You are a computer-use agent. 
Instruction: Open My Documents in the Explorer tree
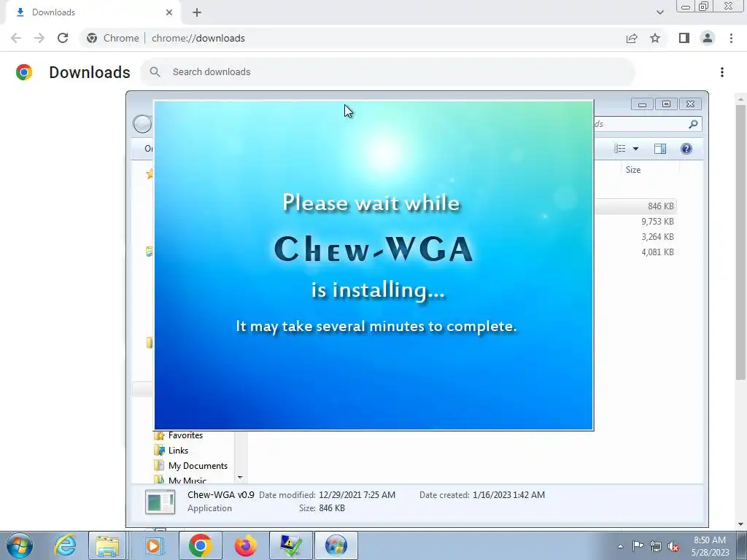198,466
